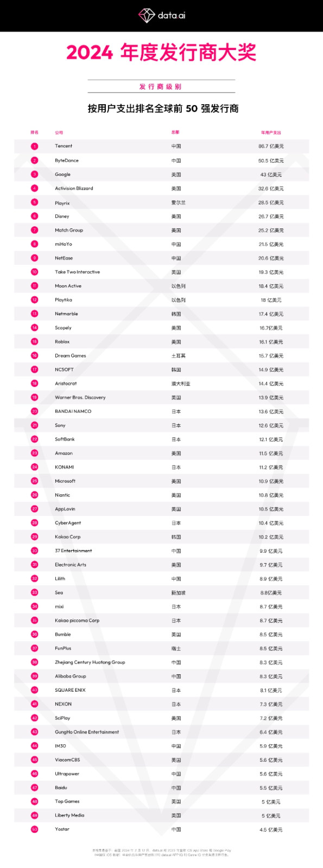Click the 发行商级别 category label
The height and width of the screenshot is (868, 323).
161,87
